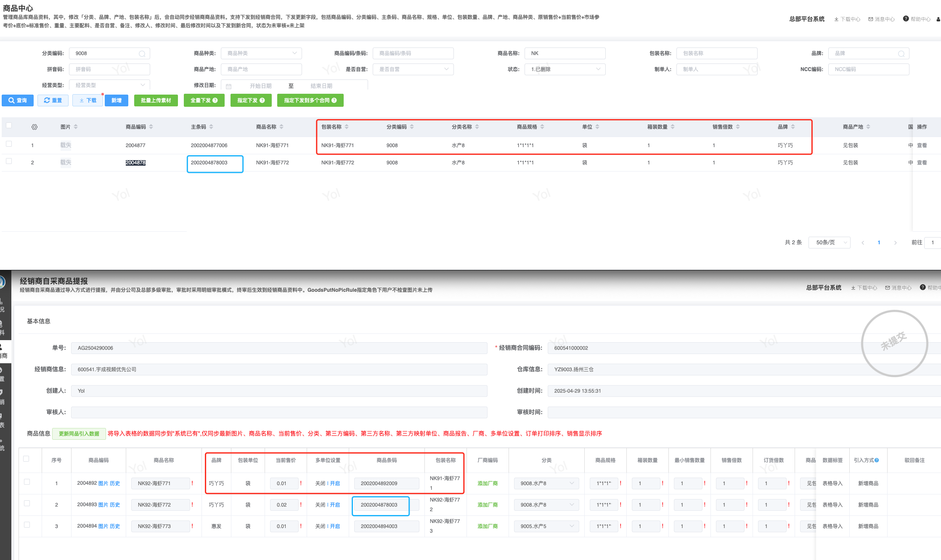The image size is (941, 560).
Task: Click the next page arrow in pagination
Action: click(x=895, y=243)
